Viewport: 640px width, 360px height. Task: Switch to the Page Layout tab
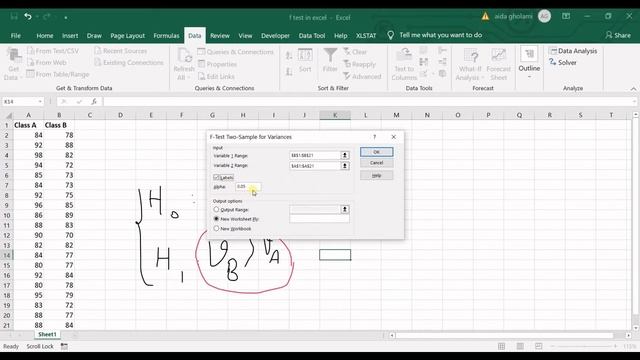click(127, 36)
